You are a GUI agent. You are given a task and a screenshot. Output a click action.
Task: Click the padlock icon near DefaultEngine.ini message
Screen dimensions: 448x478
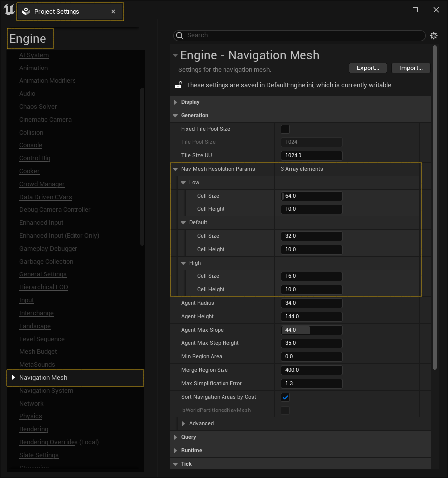(178, 84)
